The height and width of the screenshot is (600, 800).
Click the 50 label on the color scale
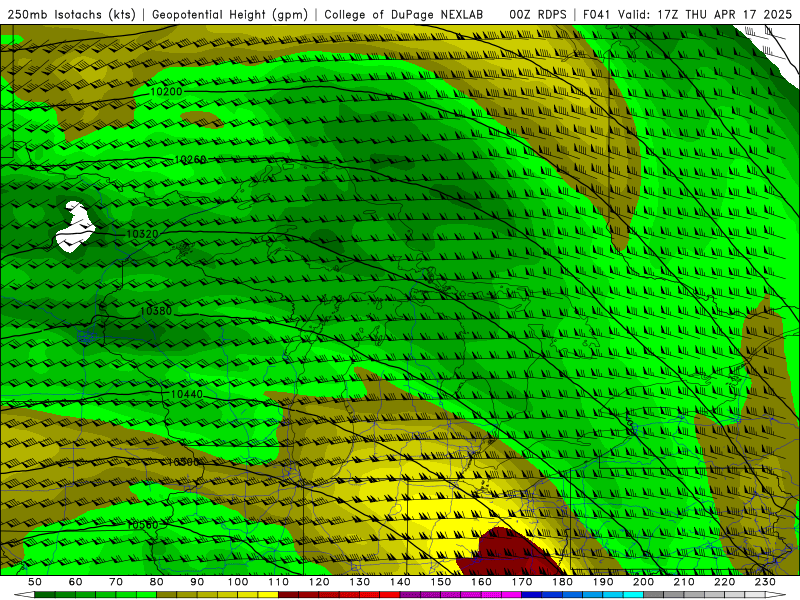pos(35,582)
